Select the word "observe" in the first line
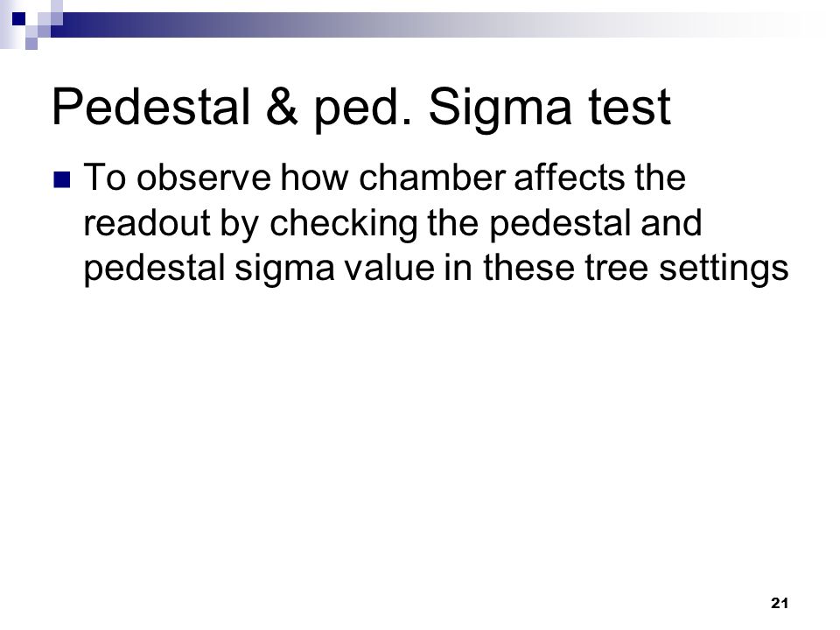Image resolution: width=840 pixels, height=630 pixels. pyautogui.click(x=204, y=178)
